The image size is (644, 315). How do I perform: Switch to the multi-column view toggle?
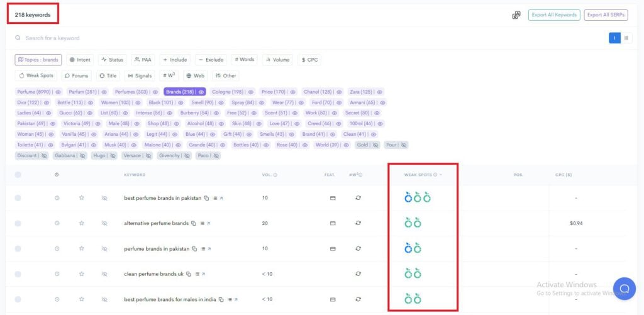coord(626,38)
